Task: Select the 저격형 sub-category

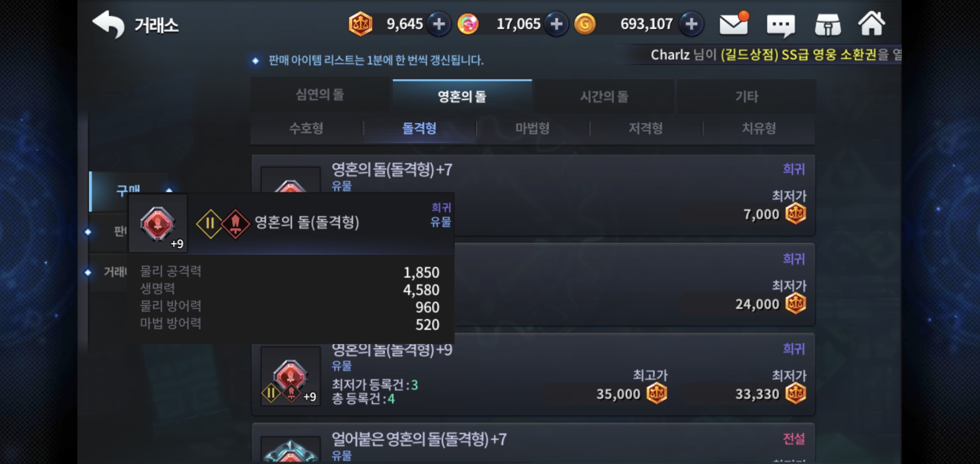Action: point(646,128)
